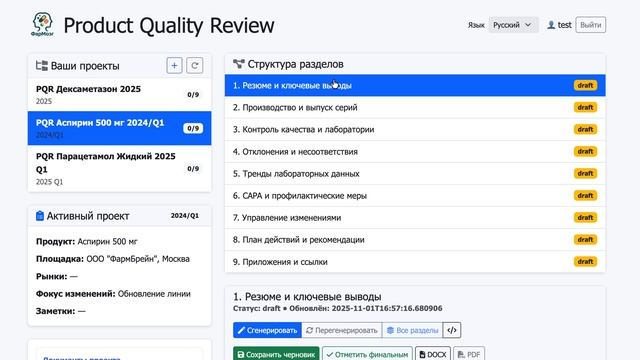The height and width of the screenshot is (360, 640).
Task: Click the active project clipboard icon
Action: click(40, 216)
